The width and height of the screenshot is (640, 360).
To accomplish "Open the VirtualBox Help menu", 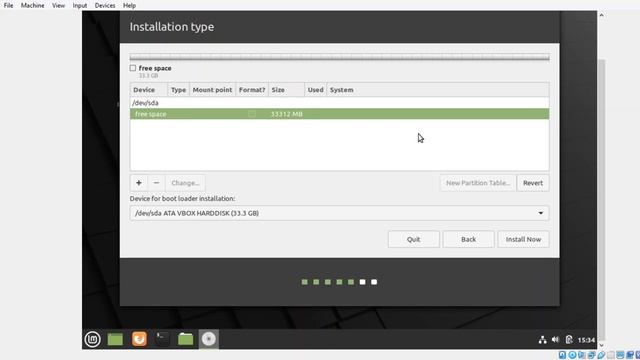I will point(129,6).
